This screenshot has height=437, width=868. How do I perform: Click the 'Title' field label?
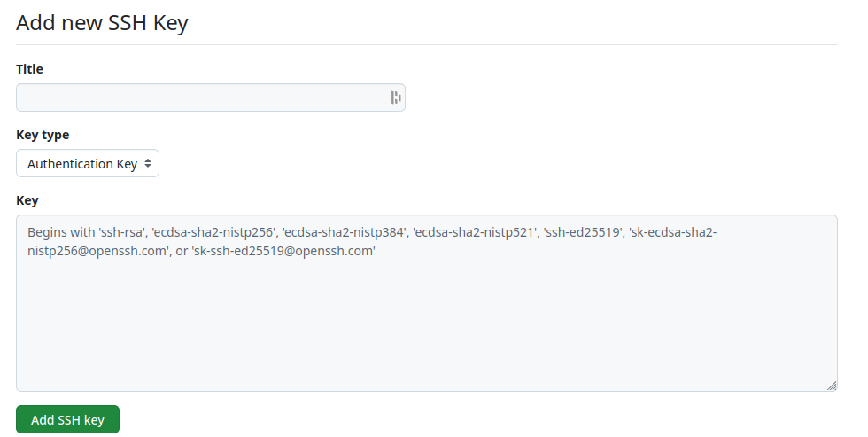(x=29, y=69)
